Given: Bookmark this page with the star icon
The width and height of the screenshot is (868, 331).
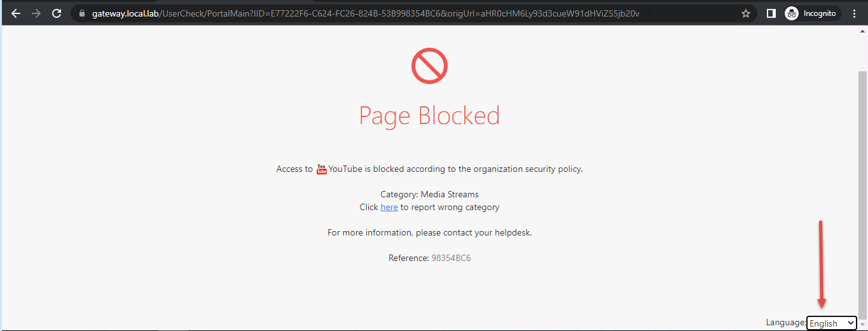Looking at the screenshot, I should click(x=746, y=13).
